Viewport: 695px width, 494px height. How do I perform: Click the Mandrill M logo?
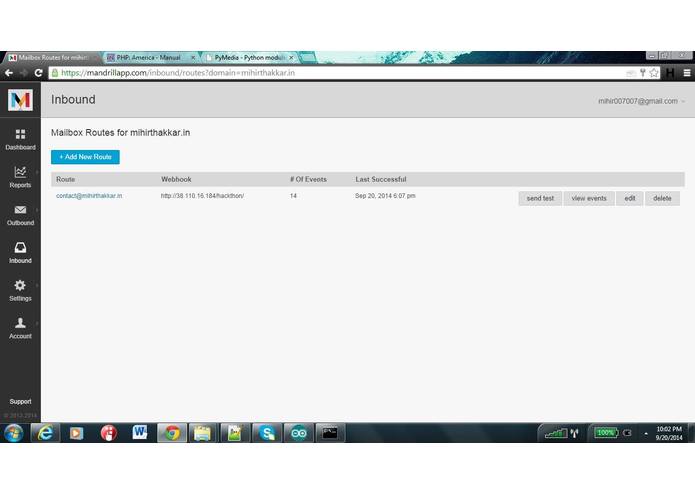click(x=20, y=100)
